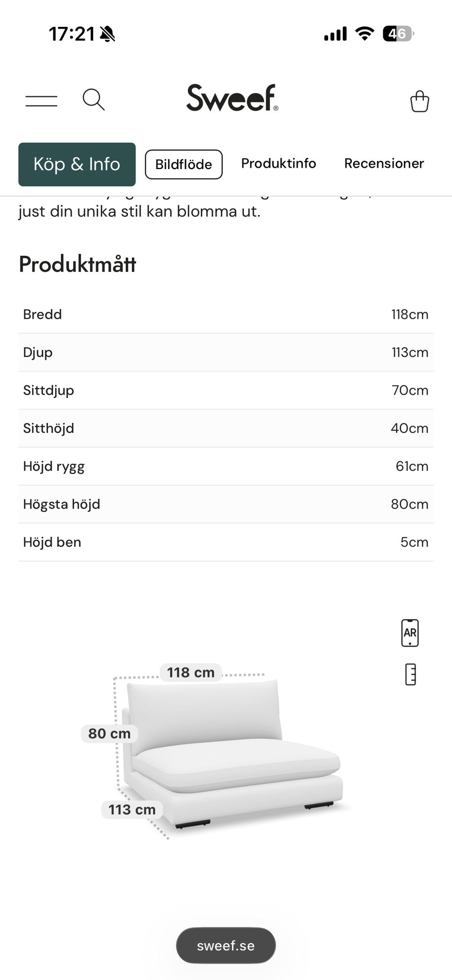Switch to the Produktinfo tab

pyautogui.click(x=279, y=163)
